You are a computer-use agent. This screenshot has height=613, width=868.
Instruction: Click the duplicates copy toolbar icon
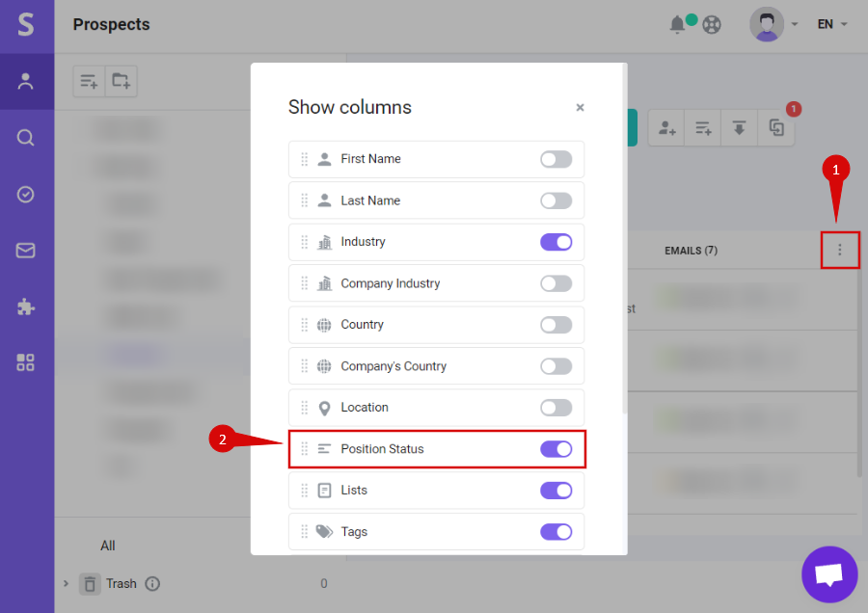776,128
